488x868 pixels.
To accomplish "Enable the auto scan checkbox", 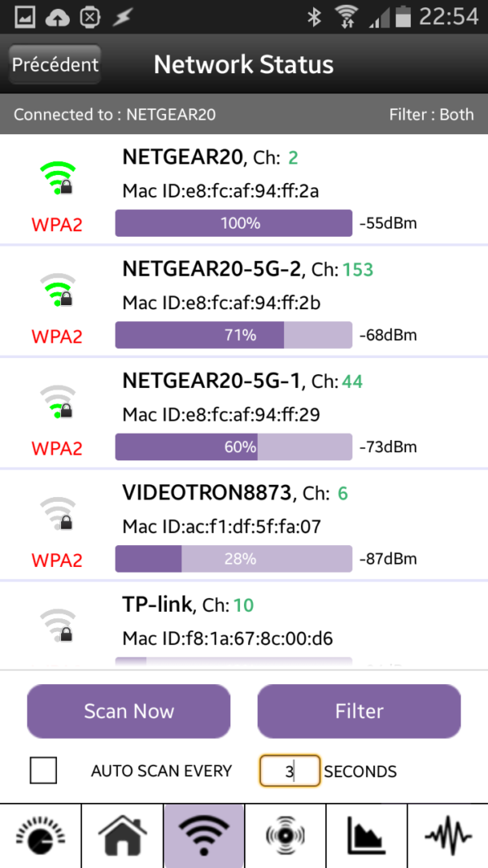I will click(43, 770).
